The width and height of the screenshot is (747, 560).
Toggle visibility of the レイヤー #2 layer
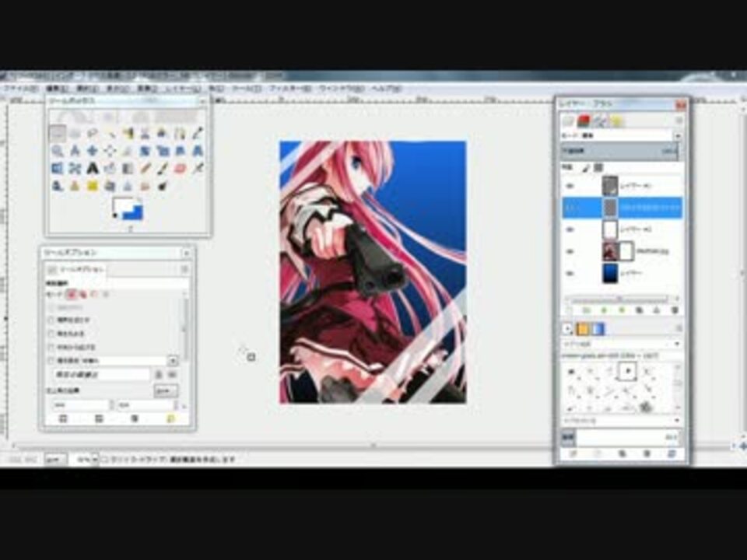click(570, 229)
